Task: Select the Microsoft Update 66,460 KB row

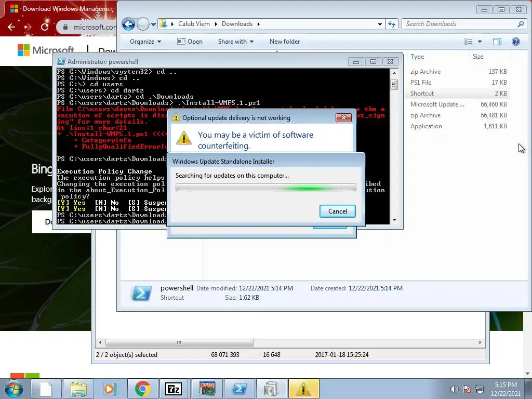Action: pos(458,104)
